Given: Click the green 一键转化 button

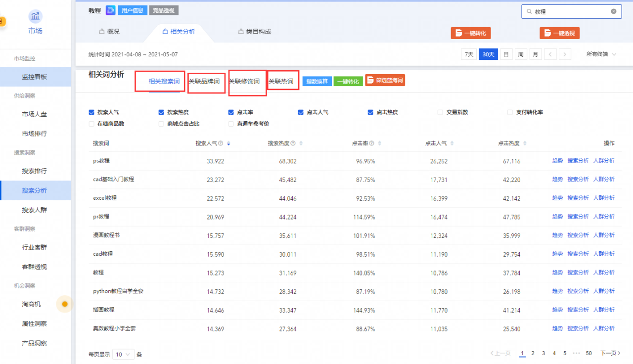Looking at the screenshot, I should (x=348, y=81).
